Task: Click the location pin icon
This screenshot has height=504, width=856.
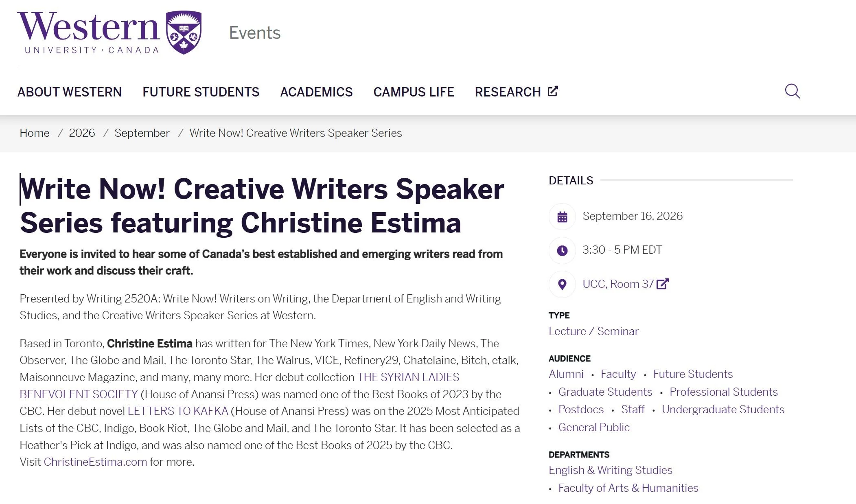Action: coord(562,284)
